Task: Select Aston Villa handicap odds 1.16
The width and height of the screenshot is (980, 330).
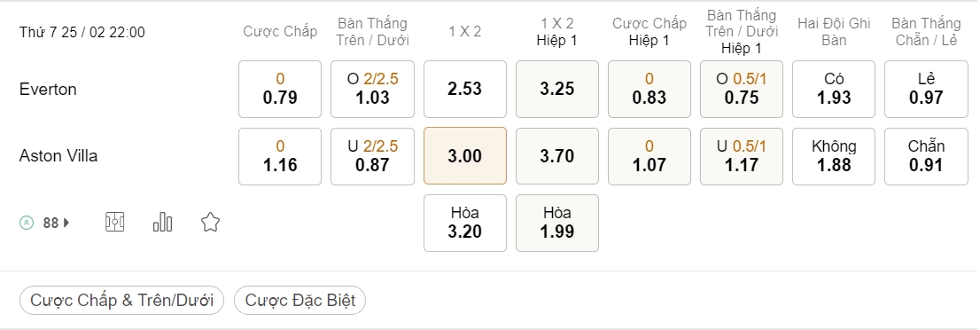Action: click(280, 156)
